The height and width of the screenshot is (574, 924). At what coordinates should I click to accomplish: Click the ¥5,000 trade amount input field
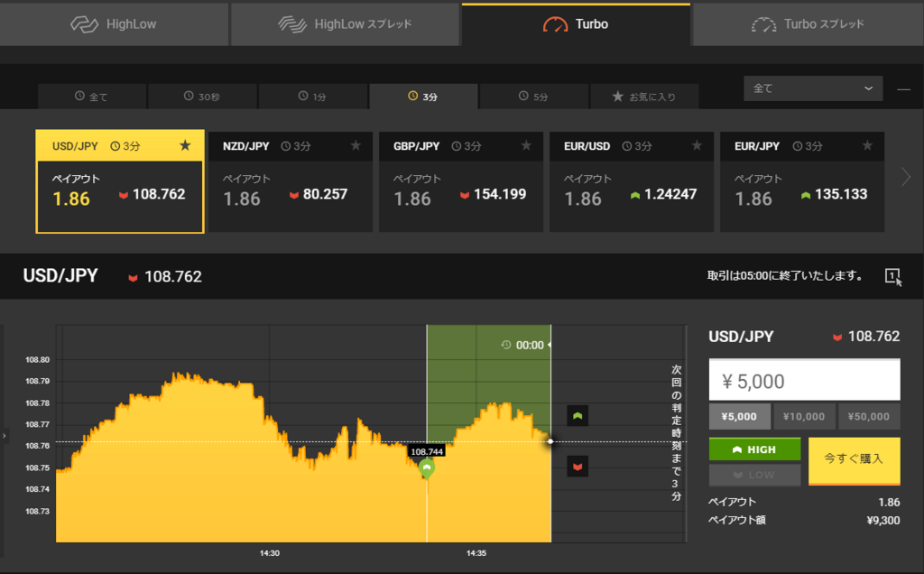804,379
